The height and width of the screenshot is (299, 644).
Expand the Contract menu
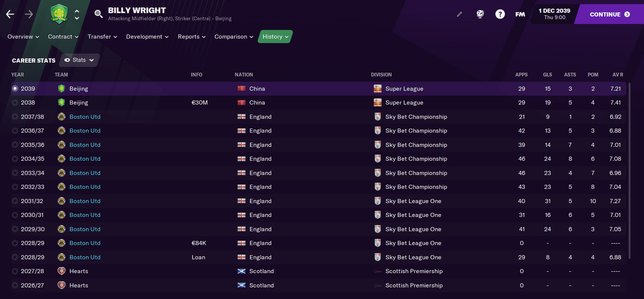pos(63,37)
